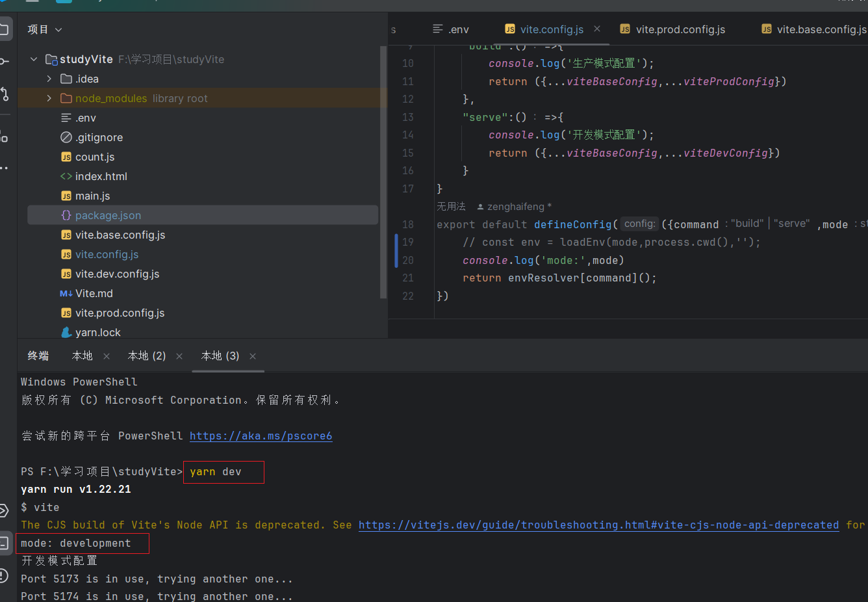
Task: Select the 本地 (3) terminal tab
Action: pos(220,356)
